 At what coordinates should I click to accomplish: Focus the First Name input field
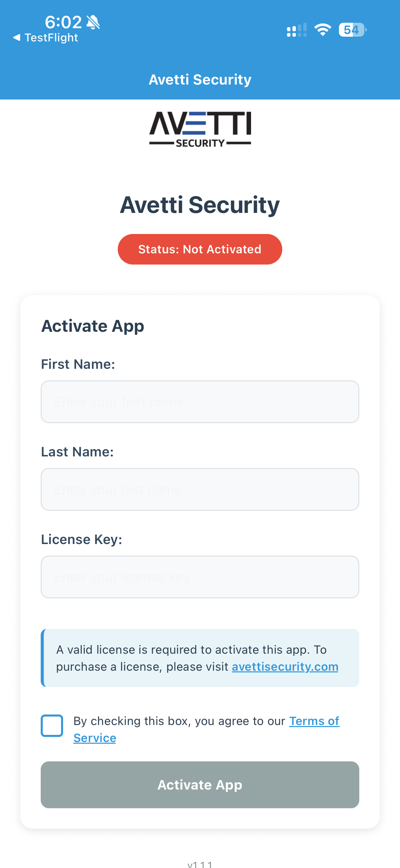point(200,402)
